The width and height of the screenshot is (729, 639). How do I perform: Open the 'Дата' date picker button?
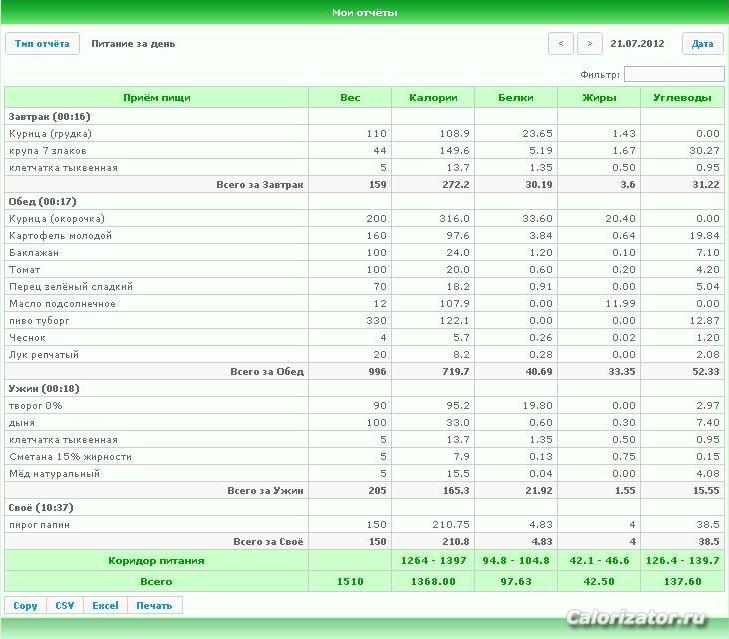702,44
